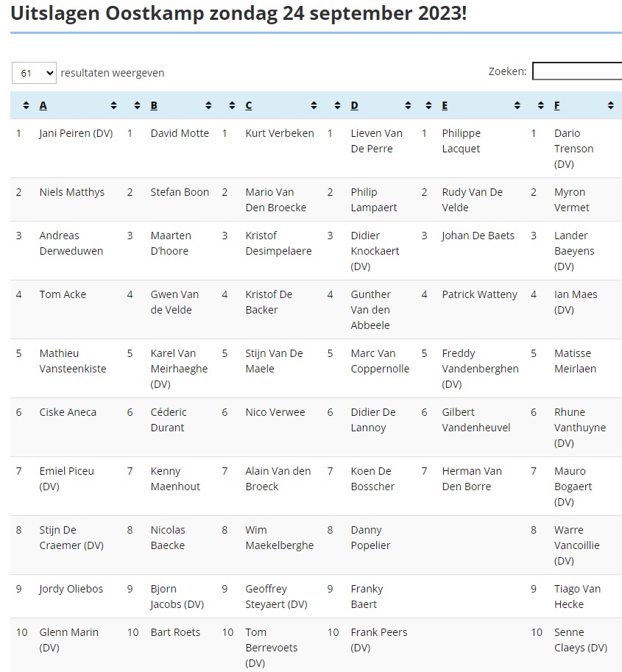Select the cell Nico Verwee
This screenshot has height=672, width=622.
(275, 412)
